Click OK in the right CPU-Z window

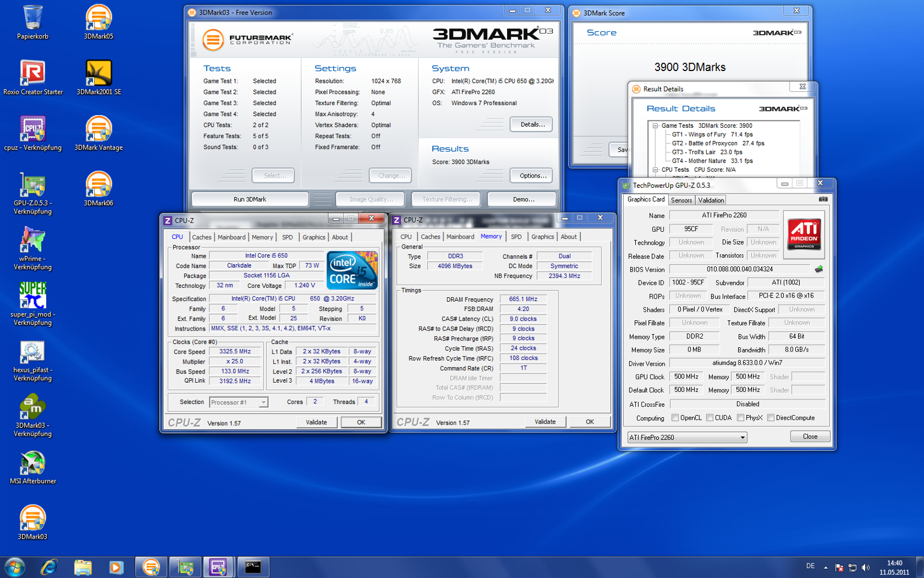pos(590,422)
